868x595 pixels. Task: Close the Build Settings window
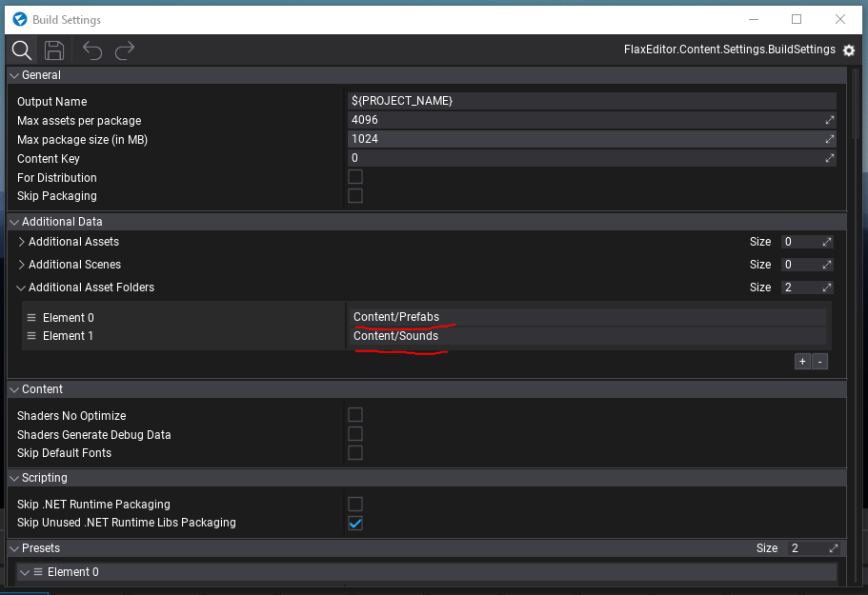840,19
